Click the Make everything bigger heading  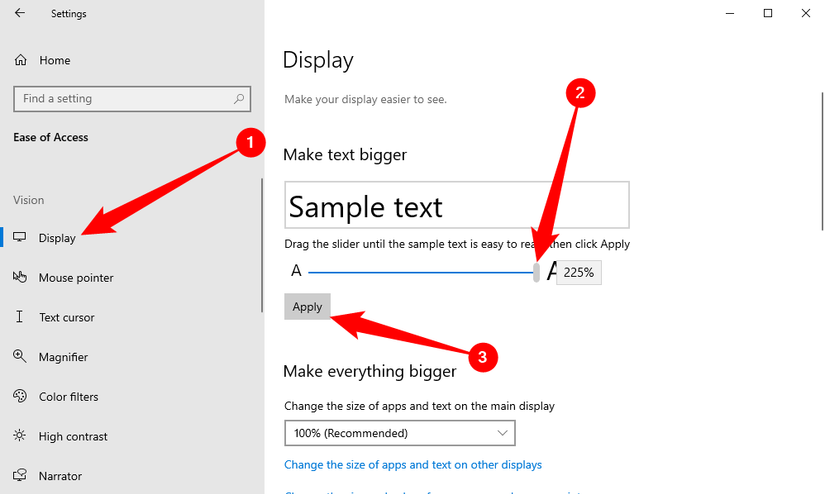pyautogui.click(x=370, y=371)
